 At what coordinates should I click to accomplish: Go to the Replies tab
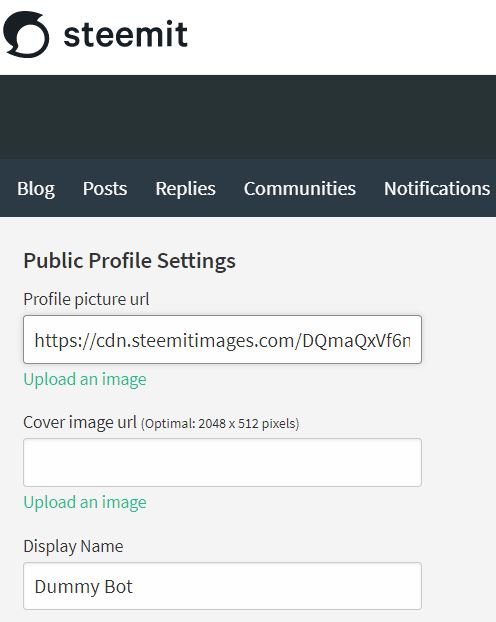[185, 188]
